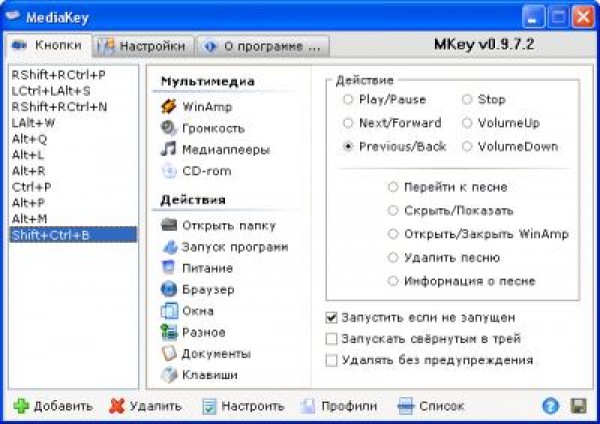Open the Открыть папку folder icon
Screen dimensions: 600x424
click(x=169, y=225)
